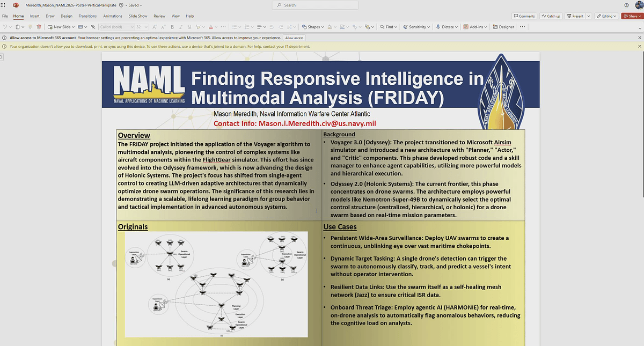Click Increase Font Size icon
This screenshot has width=644, height=346.
click(155, 26)
